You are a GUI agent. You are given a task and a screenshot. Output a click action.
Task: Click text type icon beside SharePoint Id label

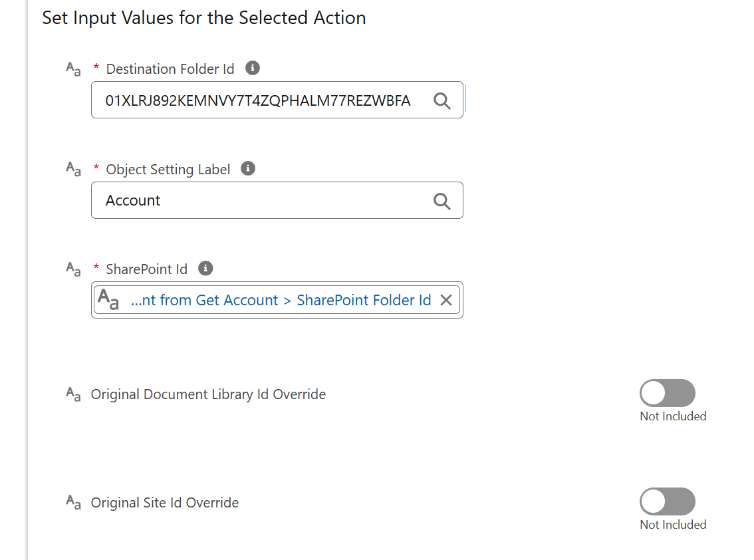[x=73, y=269]
